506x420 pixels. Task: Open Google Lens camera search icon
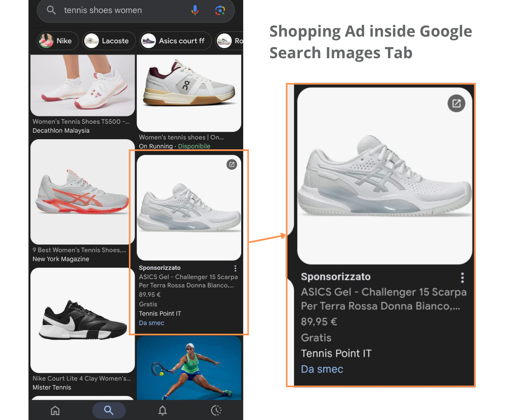220,10
